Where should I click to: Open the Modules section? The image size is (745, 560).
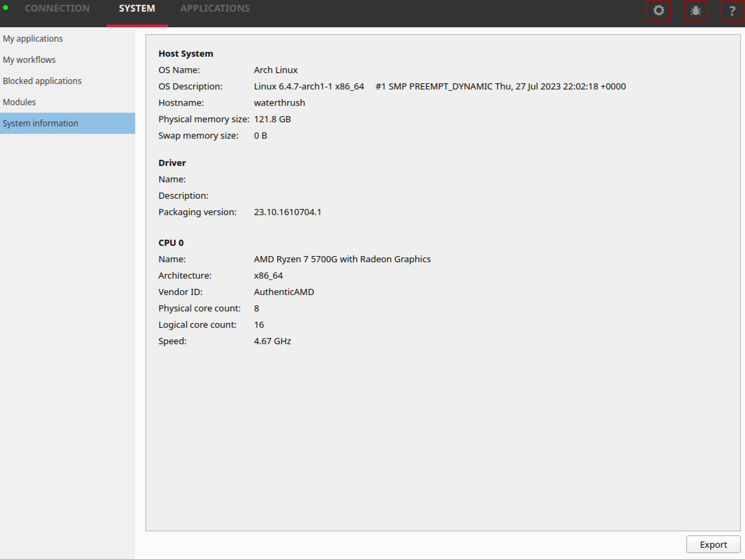coord(19,102)
